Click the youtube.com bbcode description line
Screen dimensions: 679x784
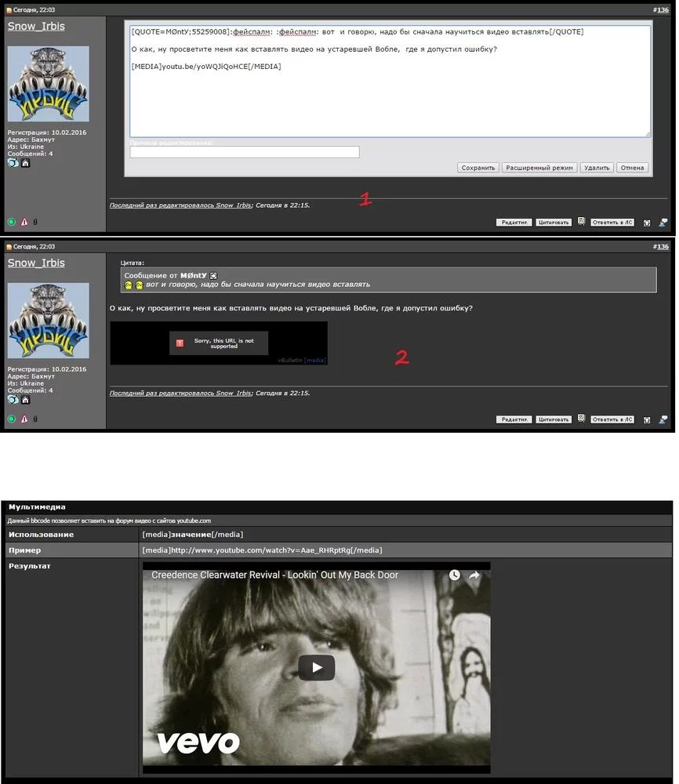pos(109,521)
